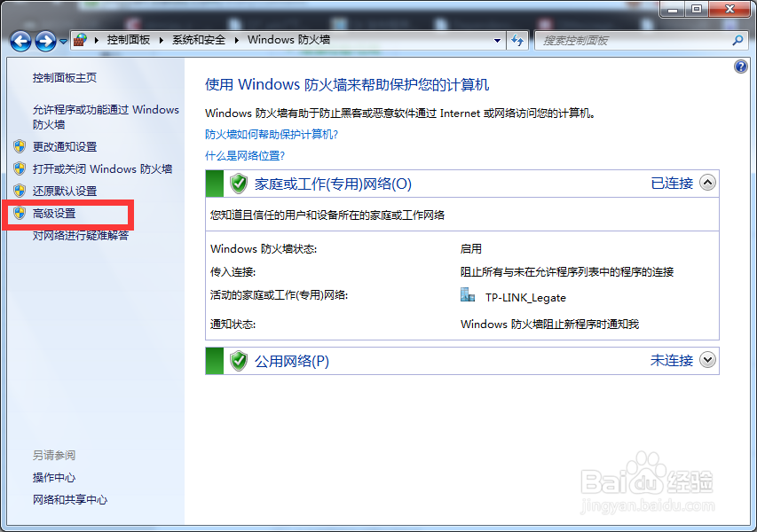This screenshot has height=532, width=757.
Task: Click the help question mark icon
Action: pos(741,66)
